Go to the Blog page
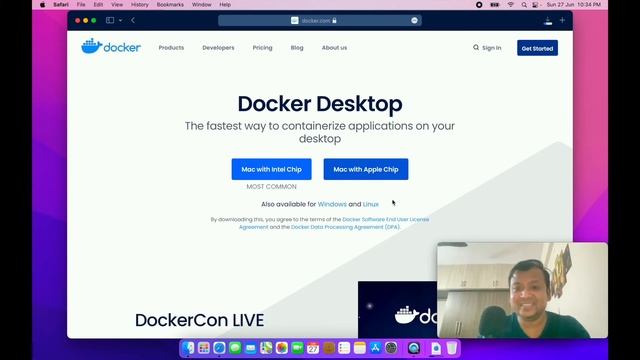Screen dimensions: 640x360 [x=297, y=48]
